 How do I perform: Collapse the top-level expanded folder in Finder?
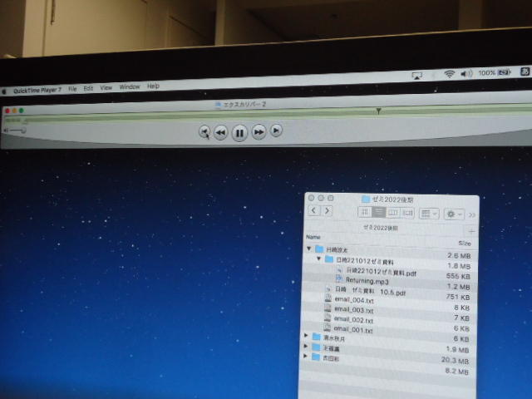(x=309, y=249)
